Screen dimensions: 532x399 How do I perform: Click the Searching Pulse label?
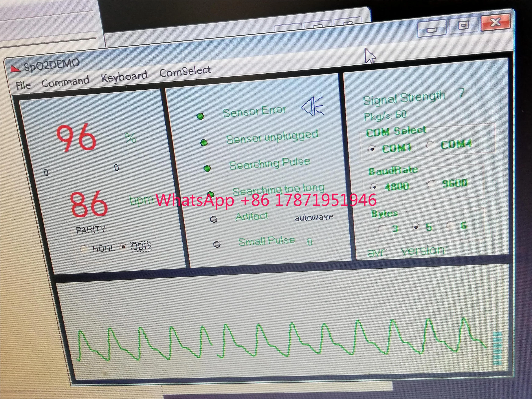click(270, 163)
